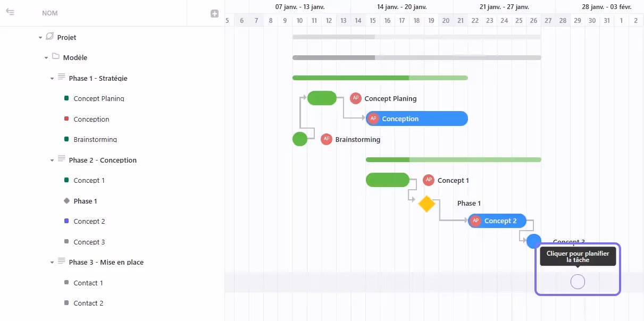Screen dimensions: 644x321
Task: Click the green Concept 1 Gantt bar
Action: pos(387,180)
